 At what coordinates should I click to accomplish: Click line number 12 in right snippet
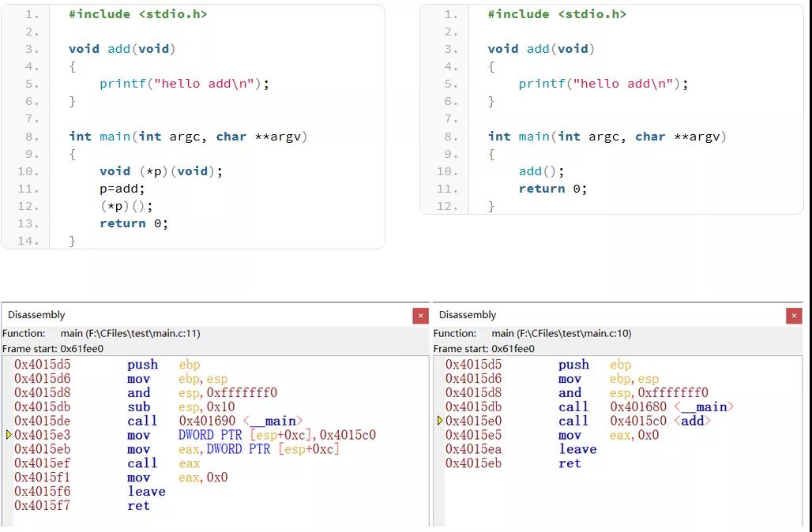click(x=447, y=207)
